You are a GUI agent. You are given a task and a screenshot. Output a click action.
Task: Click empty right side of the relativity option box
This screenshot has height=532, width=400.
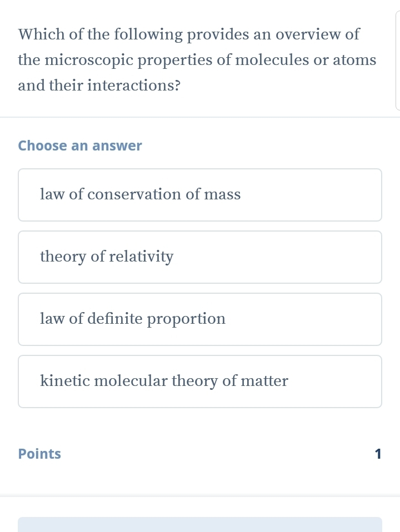coord(311,257)
